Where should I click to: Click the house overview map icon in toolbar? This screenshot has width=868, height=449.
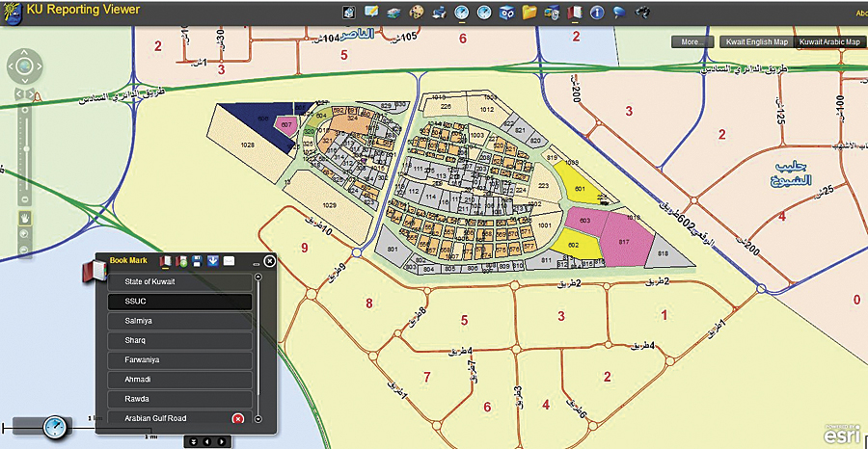[x=349, y=13]
